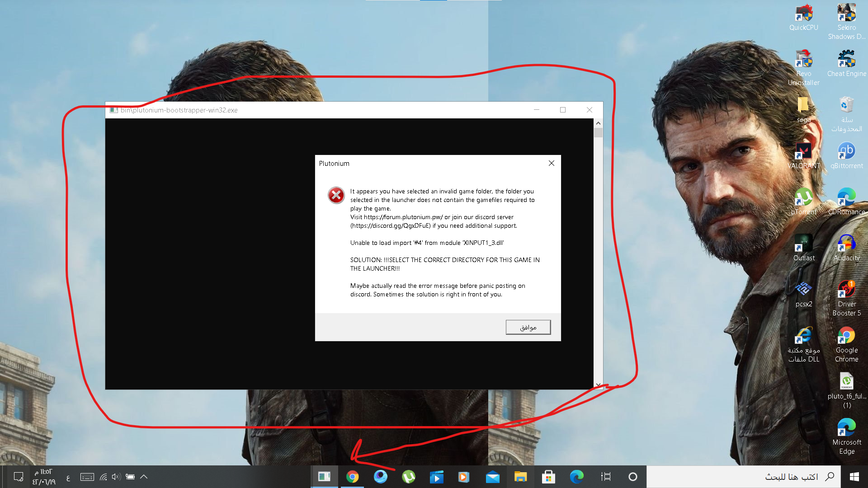Open CDRomance desktop shortcut
Image resolution: width=868 pixels, height=488 pixels.
point(846,202)
